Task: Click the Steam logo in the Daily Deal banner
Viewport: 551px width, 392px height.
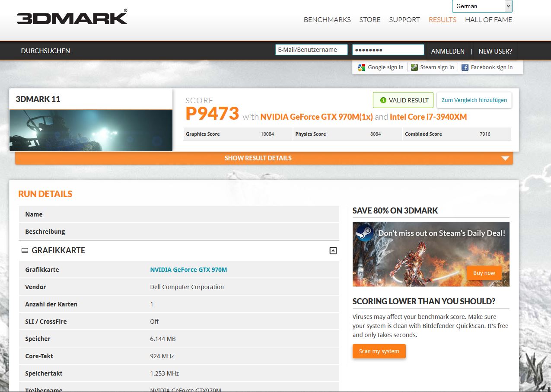Action: [x=365, y=233]
